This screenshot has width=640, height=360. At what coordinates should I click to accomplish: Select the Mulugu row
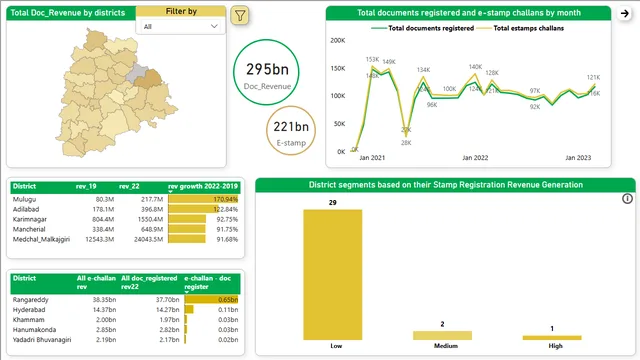(125, 199)
